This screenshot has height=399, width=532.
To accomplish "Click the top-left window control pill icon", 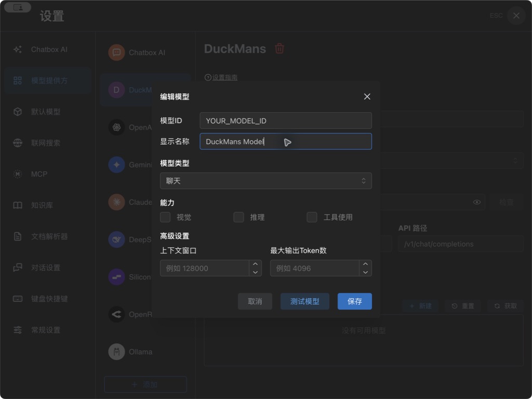I will [18, 7].
